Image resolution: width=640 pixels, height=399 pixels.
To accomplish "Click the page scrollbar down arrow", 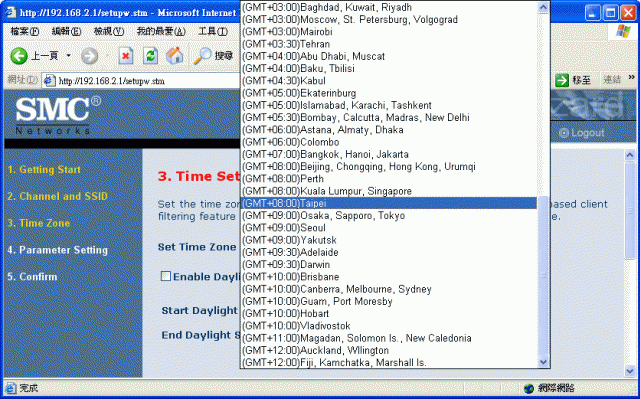I will click(x=630, y=371).
